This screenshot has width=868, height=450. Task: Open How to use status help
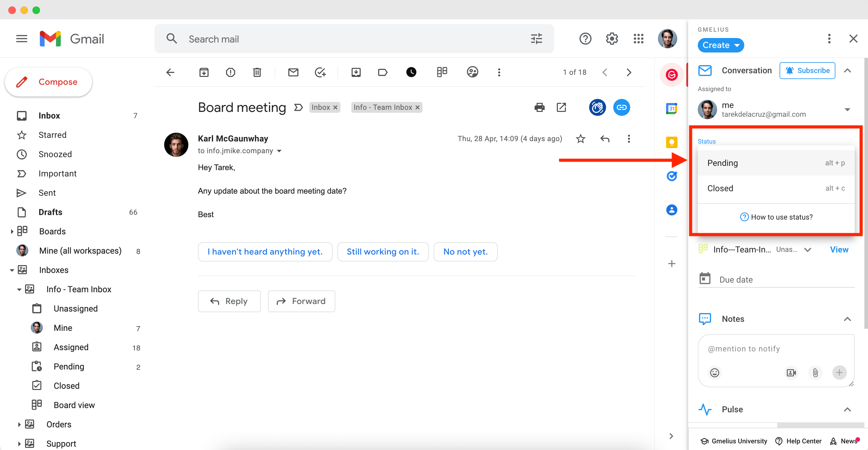tap(776, 217)
